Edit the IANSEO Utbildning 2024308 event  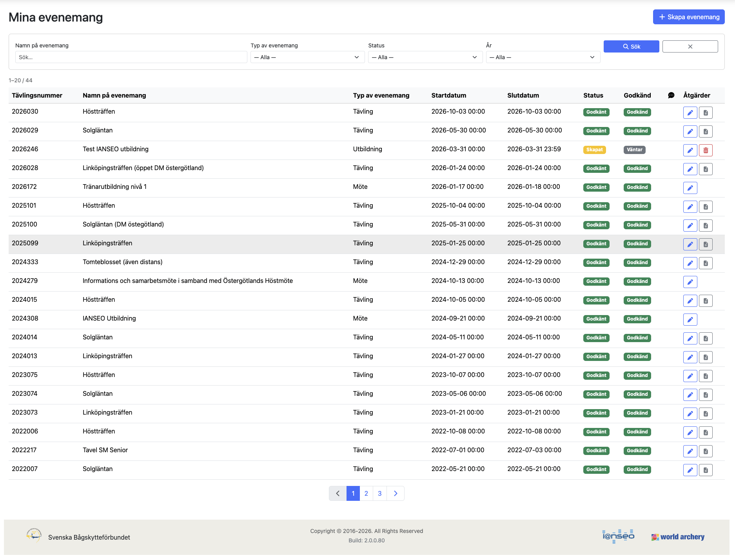tap(690, 319)
